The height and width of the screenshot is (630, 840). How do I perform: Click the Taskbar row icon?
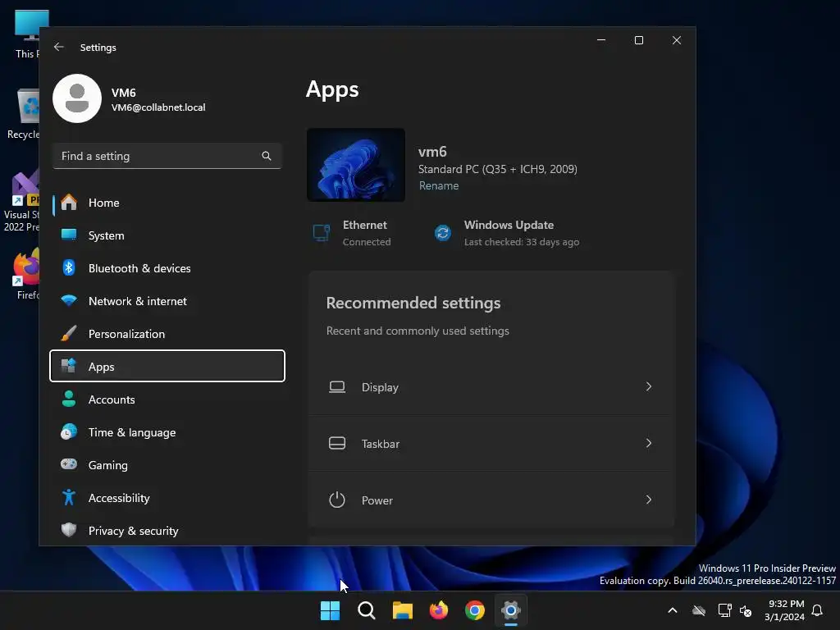click(337, 444)
